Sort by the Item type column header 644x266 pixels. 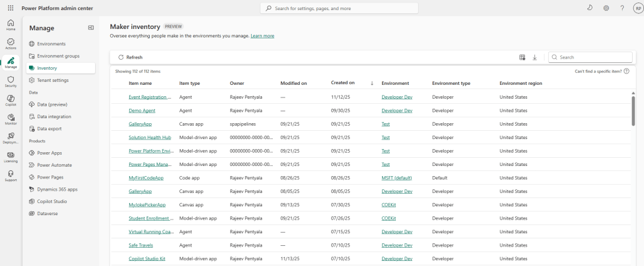pos(189,83)
